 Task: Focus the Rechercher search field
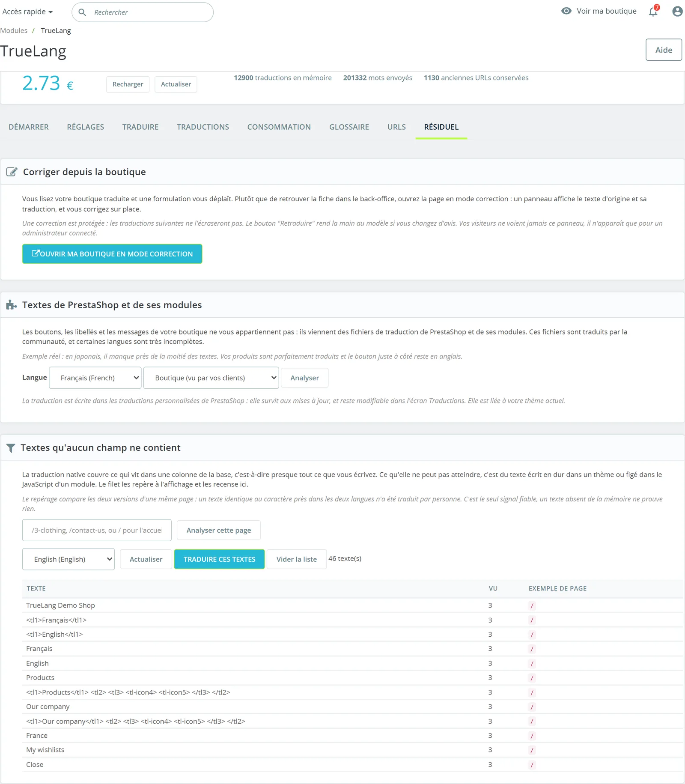coord(143,12)
